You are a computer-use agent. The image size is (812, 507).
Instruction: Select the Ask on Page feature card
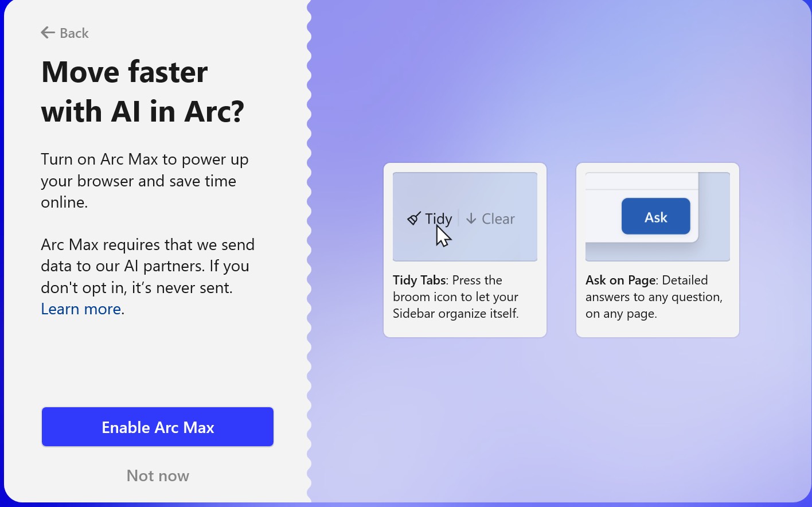point(657,249)
